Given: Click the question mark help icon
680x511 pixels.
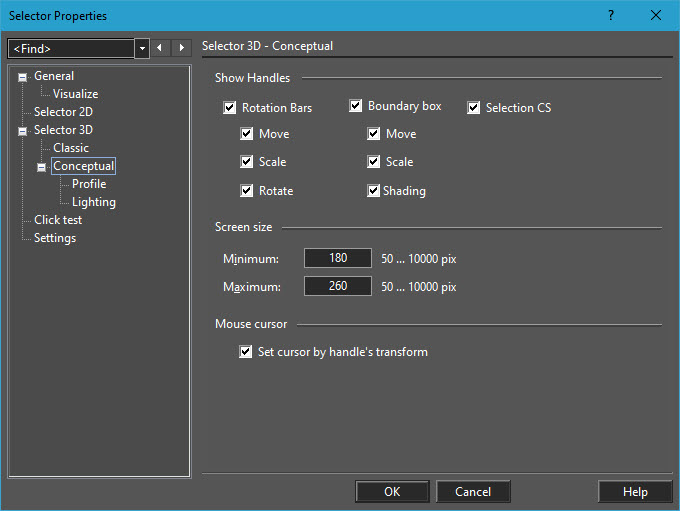Looking at the screenshot, I should (x=611, y=16).
